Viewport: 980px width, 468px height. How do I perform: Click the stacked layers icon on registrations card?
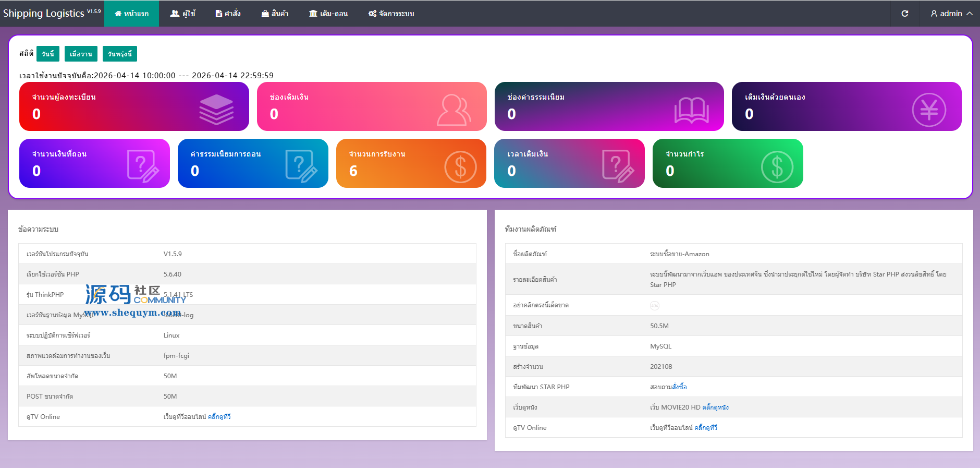click(x=216, y=110)
